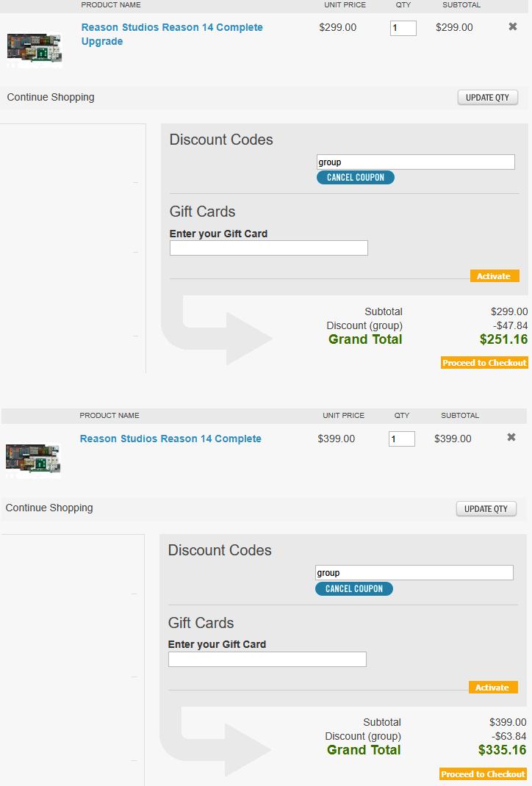Click quantity field for the Upgrade item
Screen dimensions: 532x786
point(403,28)
